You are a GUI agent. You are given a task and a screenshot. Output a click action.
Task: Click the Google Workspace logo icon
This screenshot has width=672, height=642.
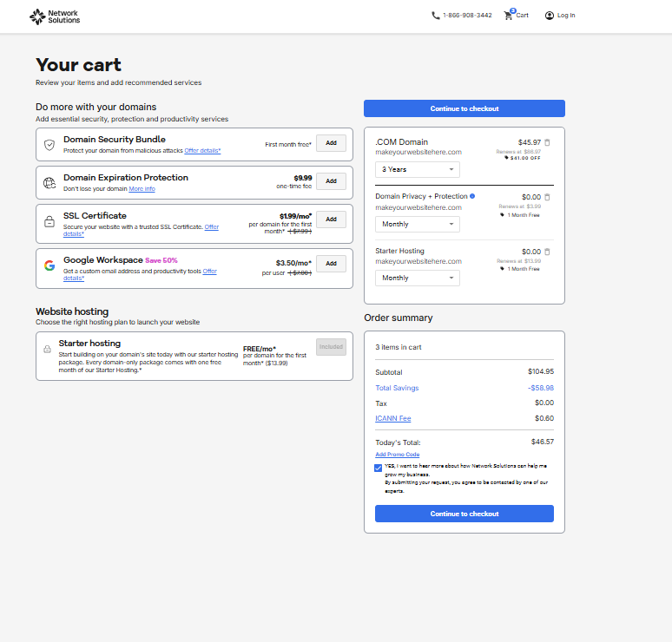pos(49,265)
